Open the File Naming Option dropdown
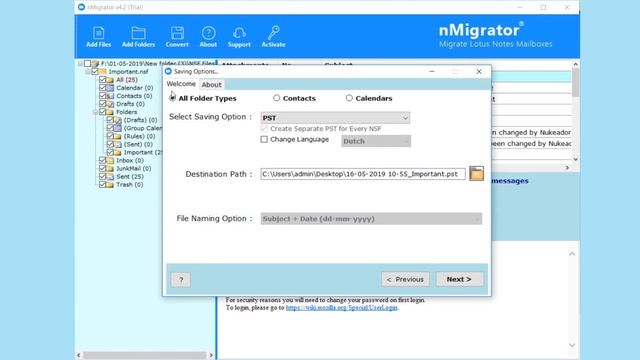The height and width of the screenshot is (360, 640). [x=371, y=219]
